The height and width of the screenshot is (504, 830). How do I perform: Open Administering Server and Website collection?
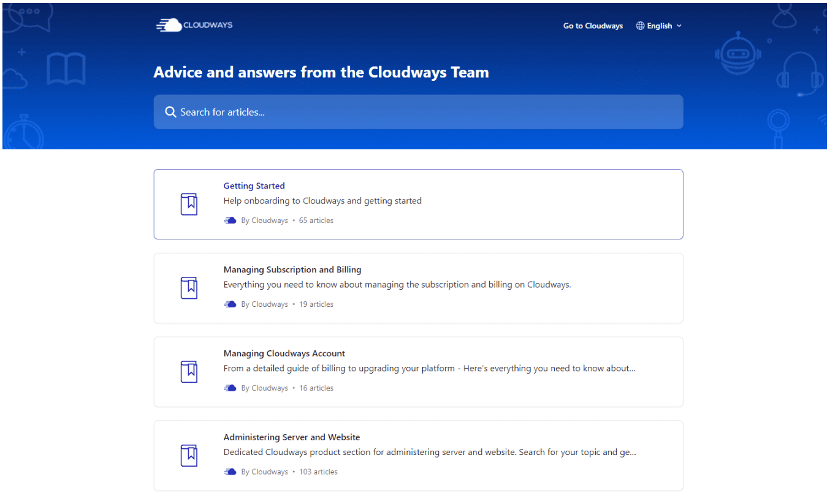click(418, 456)
